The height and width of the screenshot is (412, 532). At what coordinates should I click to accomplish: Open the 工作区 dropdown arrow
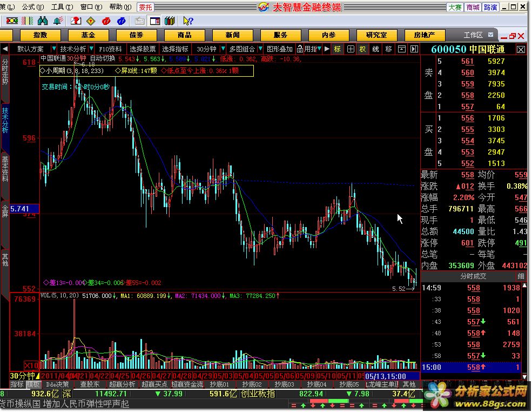coord(490,35)
